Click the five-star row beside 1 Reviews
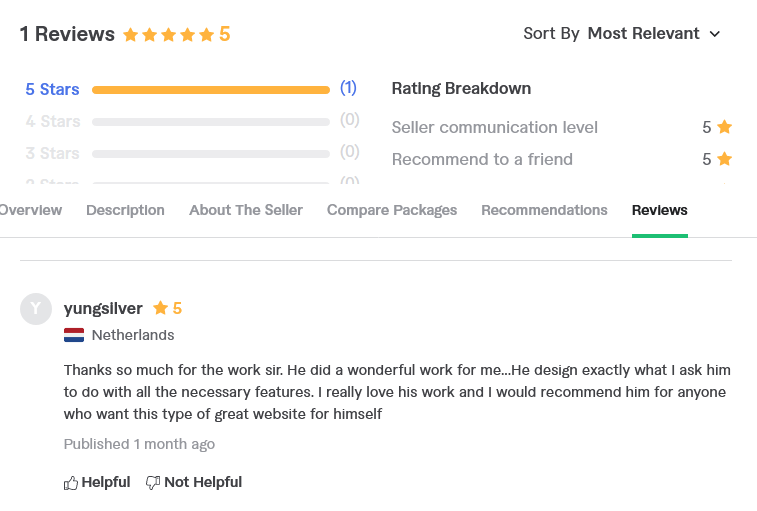 [x=168, y=35]
